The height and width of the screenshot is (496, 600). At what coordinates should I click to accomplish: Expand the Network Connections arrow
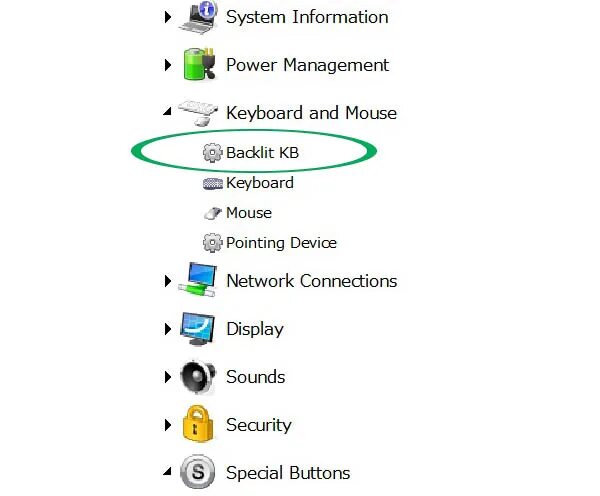click(x=168, y=281)
